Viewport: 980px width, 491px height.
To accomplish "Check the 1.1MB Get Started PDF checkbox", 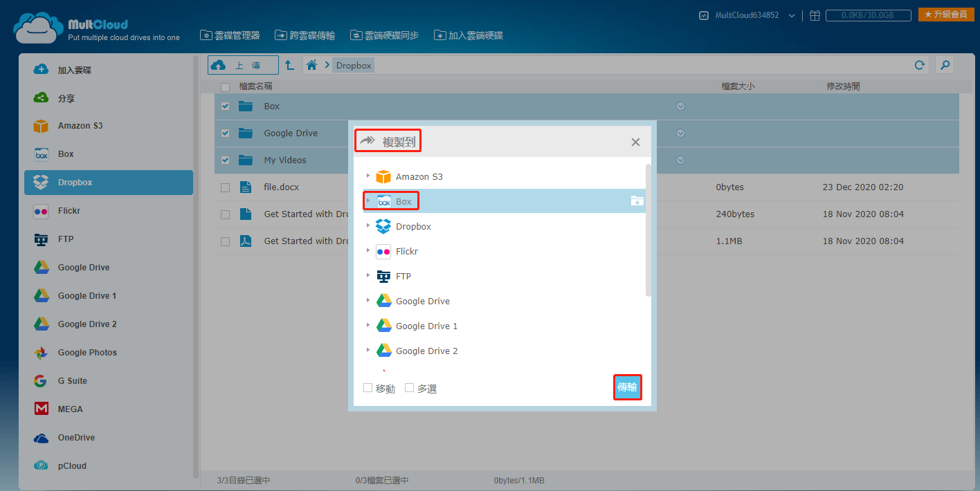I will 225,241.
